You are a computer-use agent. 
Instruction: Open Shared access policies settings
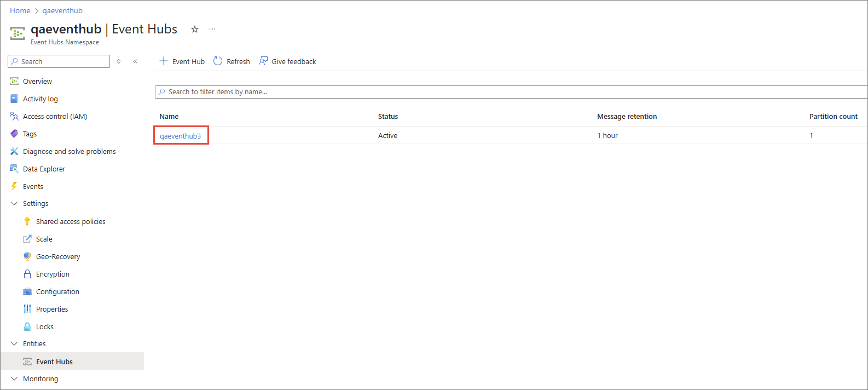pos(71,222)
